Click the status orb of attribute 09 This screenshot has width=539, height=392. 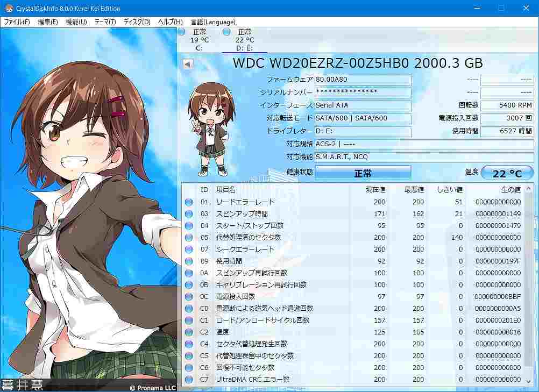[x=189, y=261]
